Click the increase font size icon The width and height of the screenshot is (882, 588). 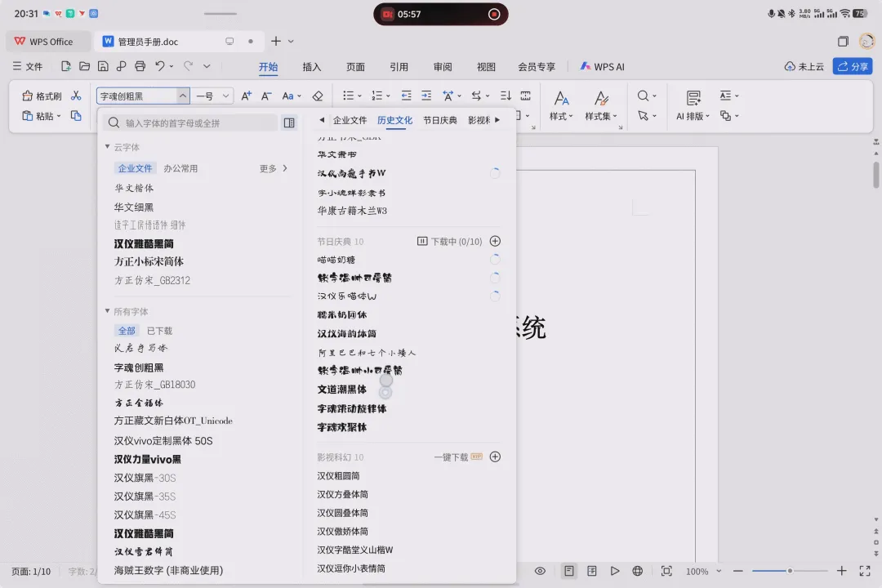(x=246, y=96)
